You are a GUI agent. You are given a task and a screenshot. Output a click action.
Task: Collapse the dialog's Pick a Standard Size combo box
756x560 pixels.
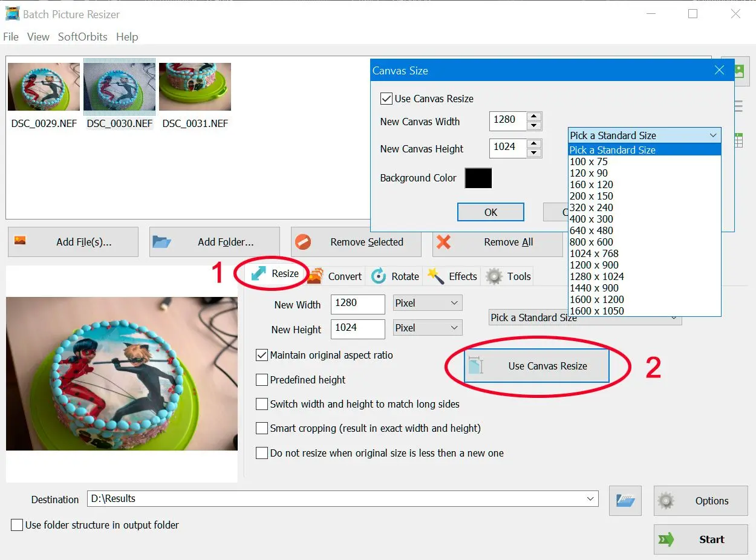click(645, 135)
